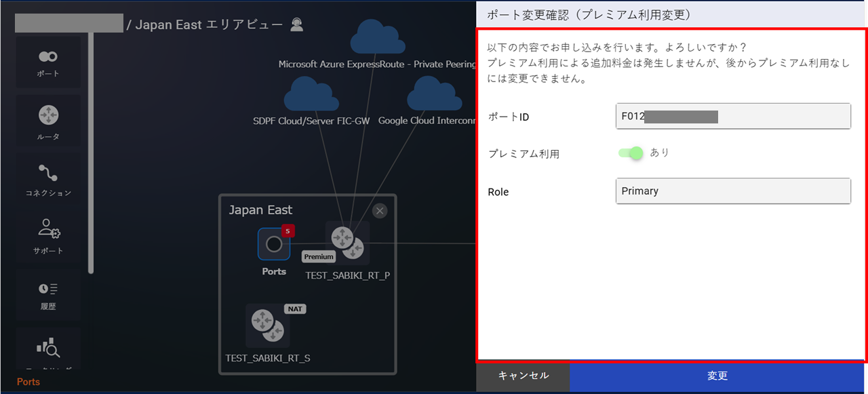The width and height of the screenshot is (868, 394).
Task: Click the SDPF Cloud/Server FIC-GW cloud icon
Action: click(311, 94)
